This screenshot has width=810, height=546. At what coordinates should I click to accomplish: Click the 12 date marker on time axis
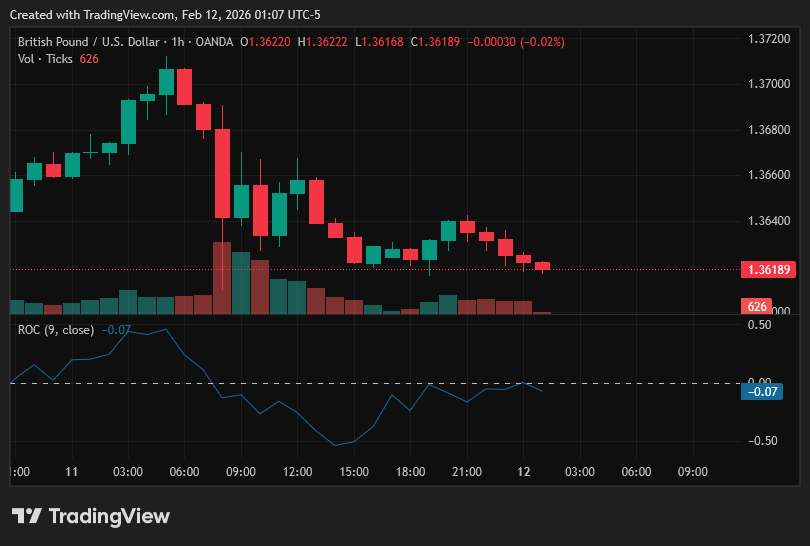(x=523, y=472)
